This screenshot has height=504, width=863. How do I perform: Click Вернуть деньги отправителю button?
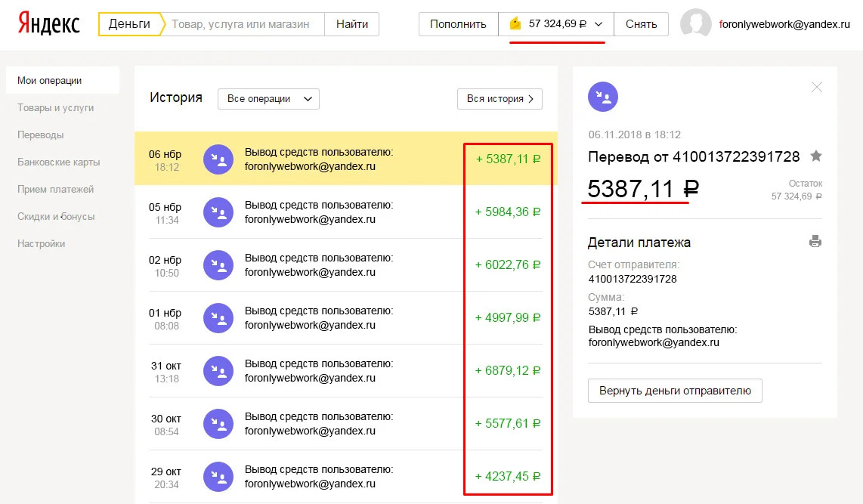pyautogui.click(x=675, y=391)
